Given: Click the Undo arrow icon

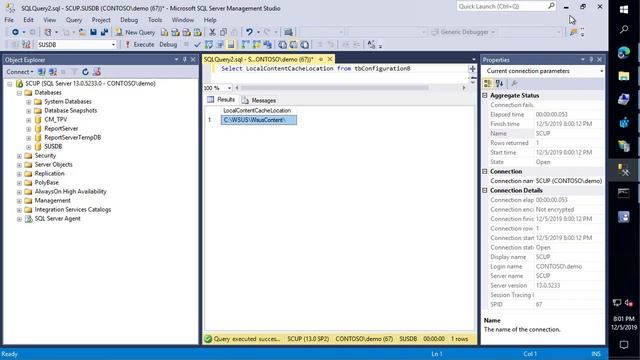Looking at the screenshot, I should tap(249, 32).
